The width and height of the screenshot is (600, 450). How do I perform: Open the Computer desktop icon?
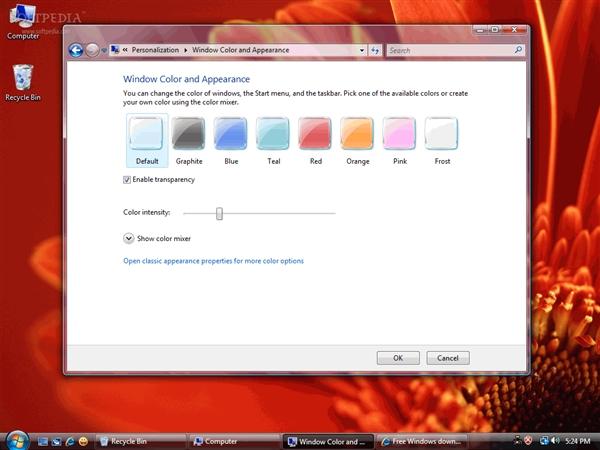click(x=23, y=18)
